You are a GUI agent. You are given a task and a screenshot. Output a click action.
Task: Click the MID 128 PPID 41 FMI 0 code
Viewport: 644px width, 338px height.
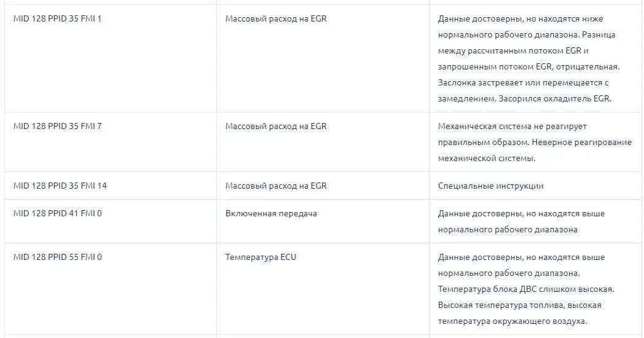tap(57, 213)
